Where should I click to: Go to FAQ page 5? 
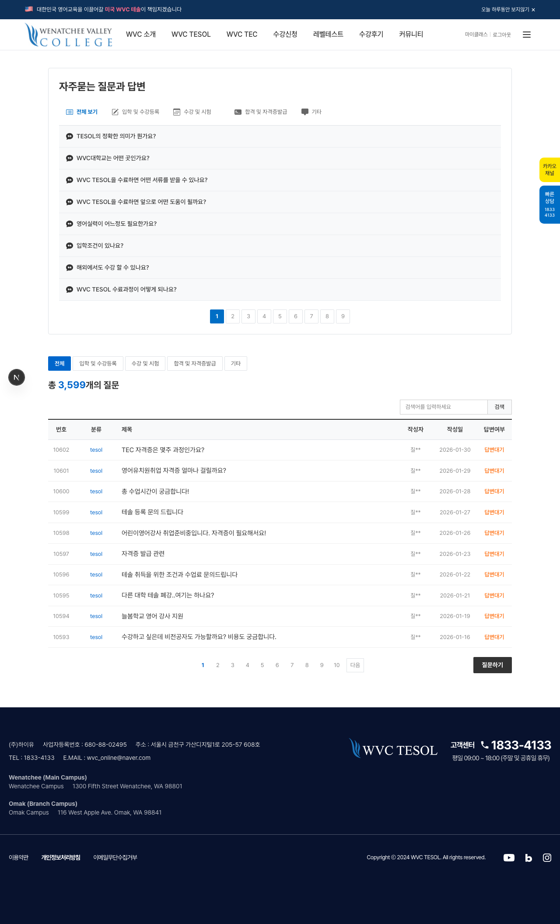tap(280, 316)
